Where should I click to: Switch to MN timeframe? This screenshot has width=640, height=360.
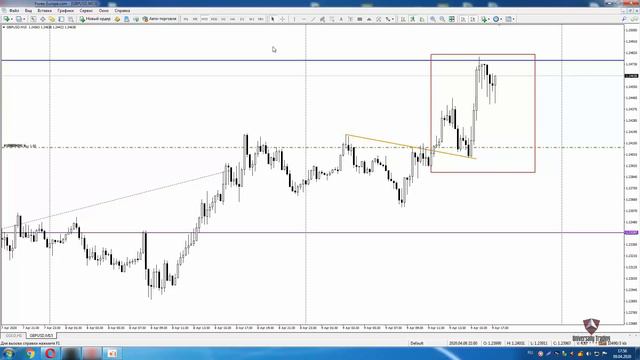tap(260, 19)
